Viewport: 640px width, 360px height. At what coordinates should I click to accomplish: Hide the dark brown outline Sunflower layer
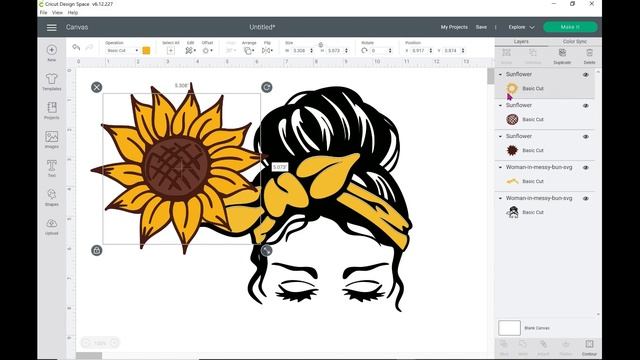click(x=586, y=137)
